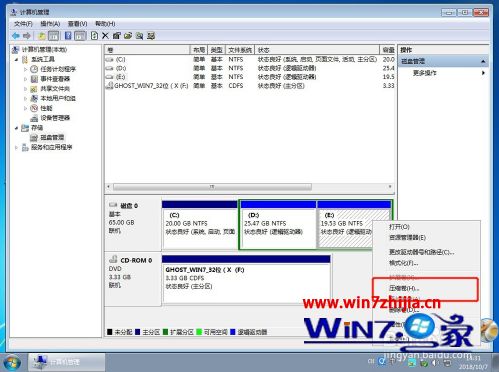Viewport: 499px width, 372px height.
Task: Sort by the 卷 column header
Action: tap(147, 50)
